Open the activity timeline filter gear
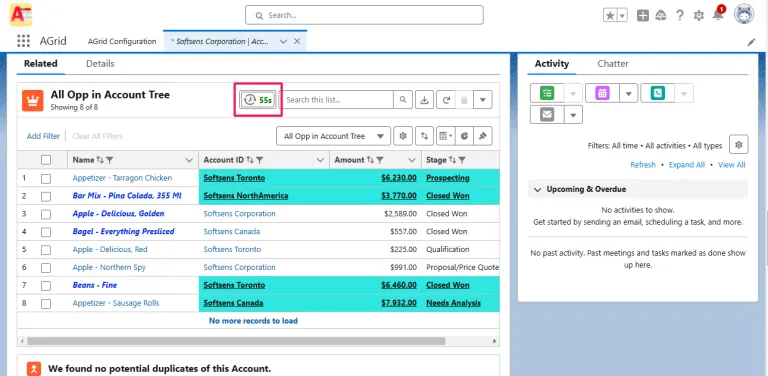 pyautogui.click(x=739, y=145)
